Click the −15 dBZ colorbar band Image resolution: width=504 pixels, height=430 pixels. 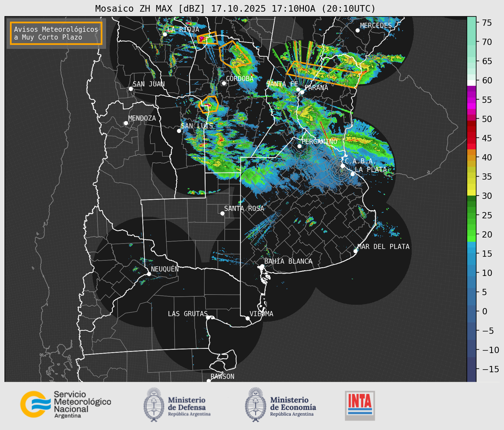[x=471, y=369]
